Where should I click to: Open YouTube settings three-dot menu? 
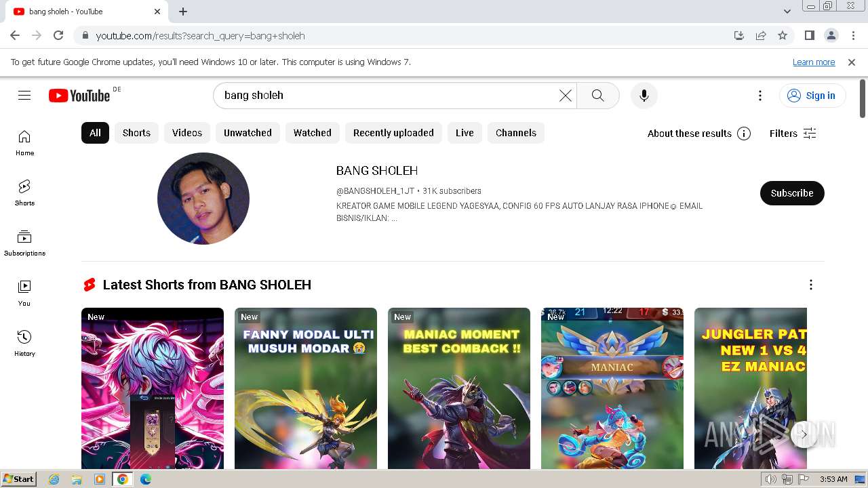(760, 96)
